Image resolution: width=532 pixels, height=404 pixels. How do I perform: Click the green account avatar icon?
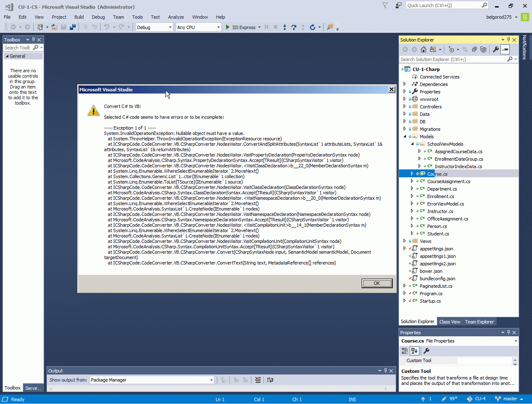tap(525, 17)
